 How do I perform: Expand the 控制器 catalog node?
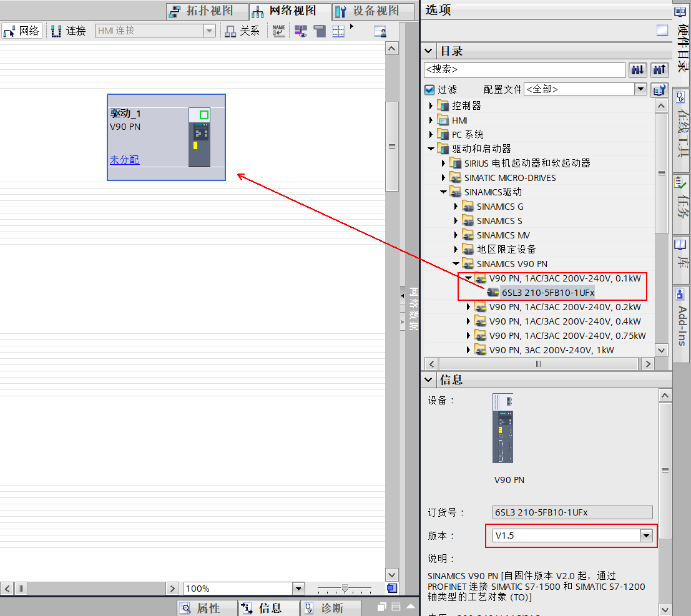(431, 105)
